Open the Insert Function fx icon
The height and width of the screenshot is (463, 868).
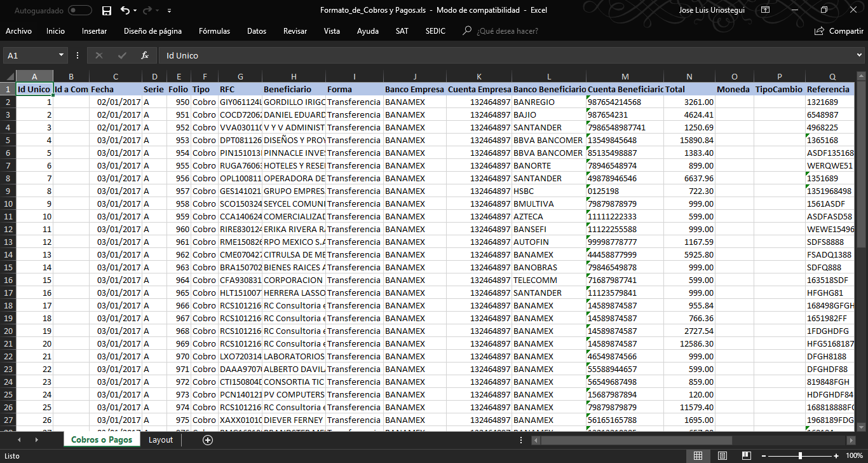click(145, 55)
